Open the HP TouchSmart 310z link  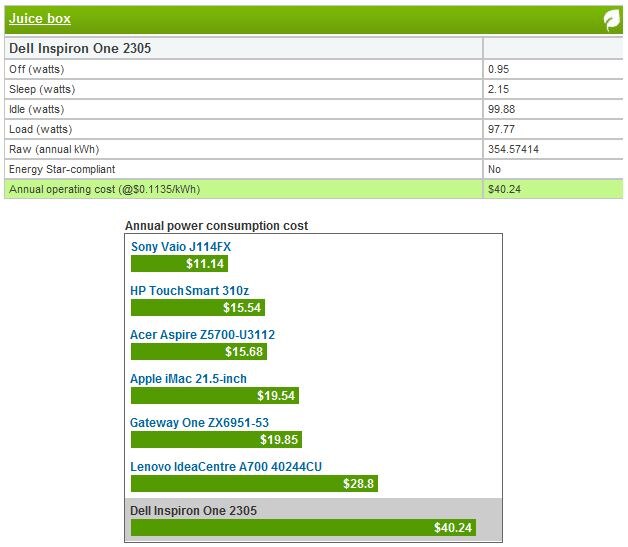pyautogui.click(x=189, y=291)
